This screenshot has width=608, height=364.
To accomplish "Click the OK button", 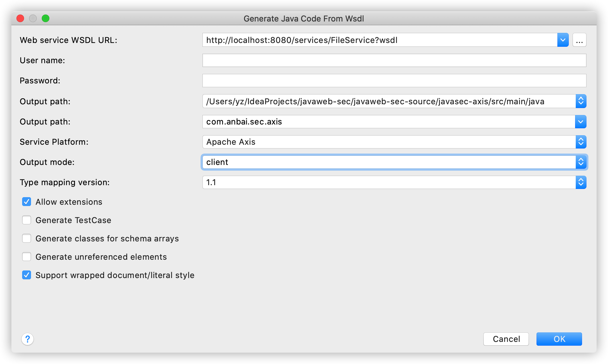I will (x=559, y=339).
